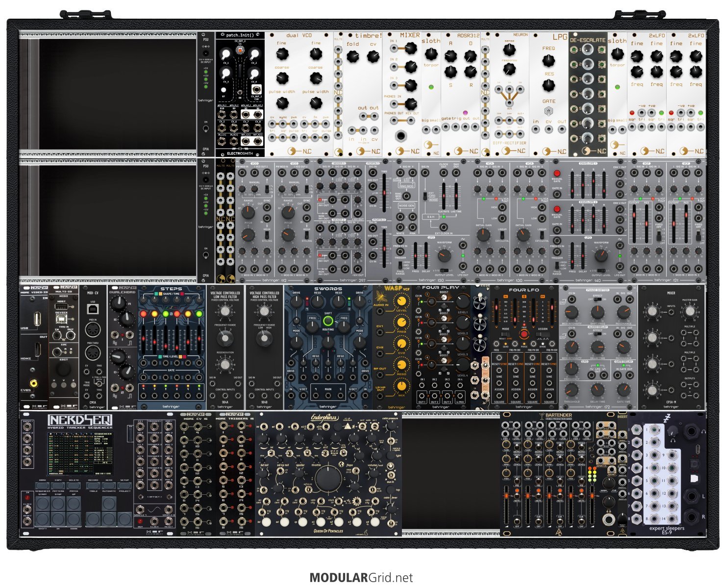Click the sense knob on NEURON module
The width and height of the screenshot is (723, 588).
(x=509, y=49)
